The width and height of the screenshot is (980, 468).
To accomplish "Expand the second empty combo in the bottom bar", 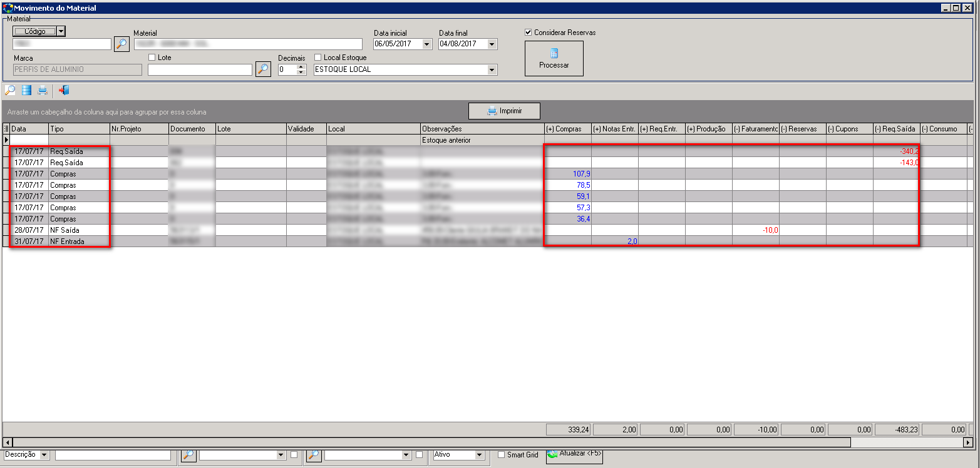I will pyautogui.click(x=407, y=455).
